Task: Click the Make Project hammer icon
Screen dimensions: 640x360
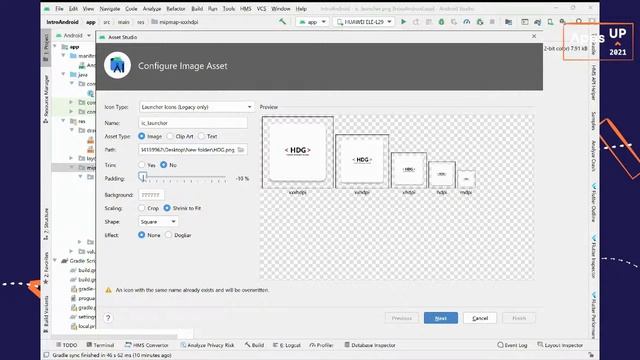Action: [x=282, y=22]
